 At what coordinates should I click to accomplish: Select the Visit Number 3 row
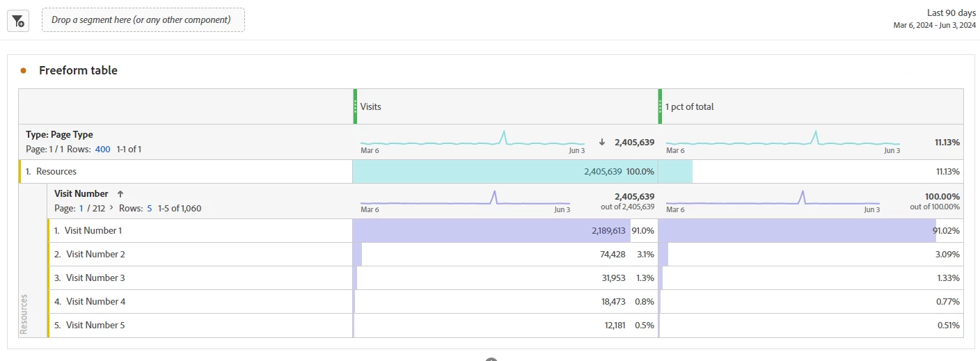pyautogui.click(x=200, y=278)
